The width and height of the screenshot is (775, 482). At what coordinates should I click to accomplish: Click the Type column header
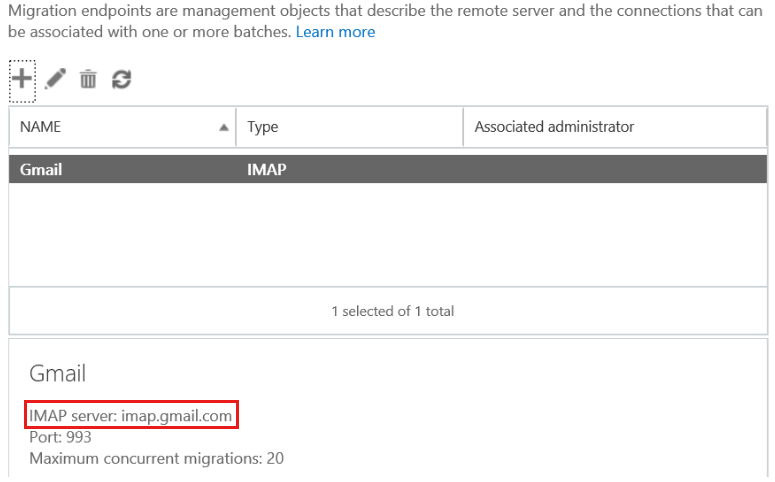349,127
